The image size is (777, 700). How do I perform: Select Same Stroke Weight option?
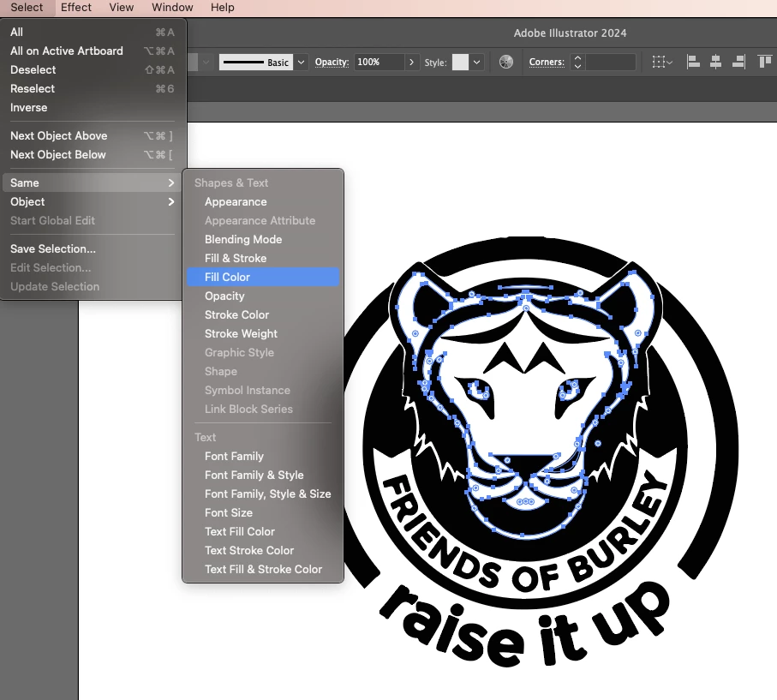(x=263, y=333)
